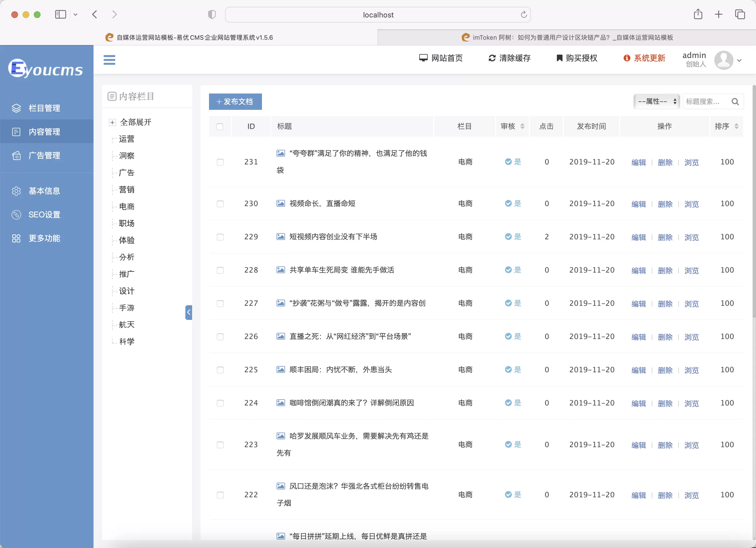756x548 pixels.
Task: Toggle the select-all checkbox in table header
Action: click(220, 127)
